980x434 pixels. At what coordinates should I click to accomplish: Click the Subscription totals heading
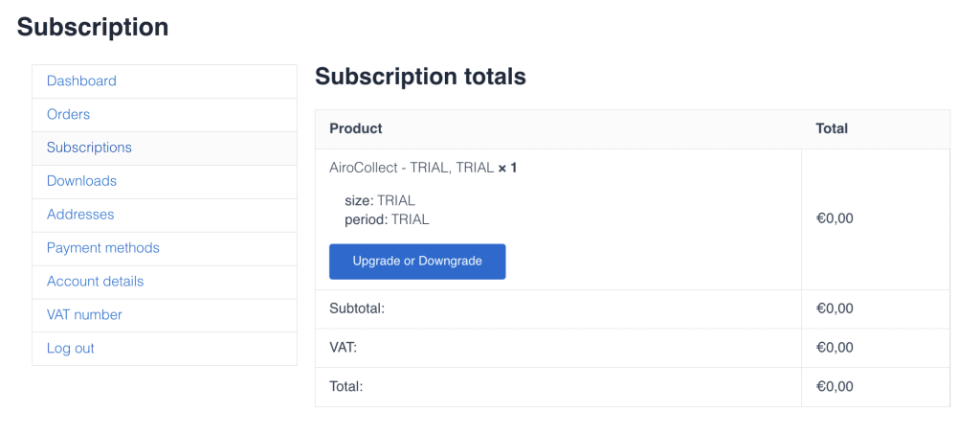[x=420, y=77]
